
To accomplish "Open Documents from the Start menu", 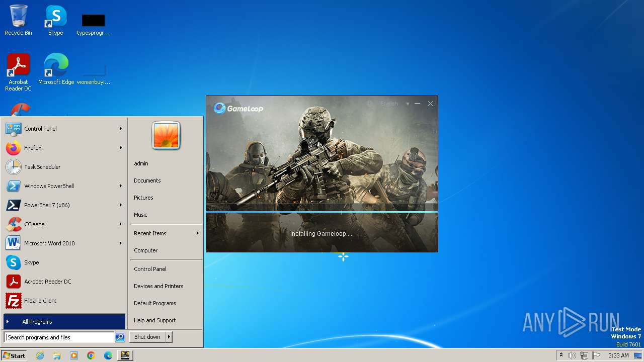I will (x=166, y=180).
